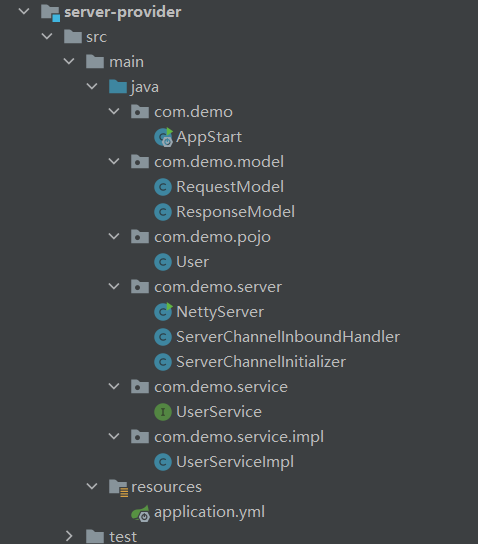
Task: Collapse the com.demo.model package chevron
Action: pos(114,161)
